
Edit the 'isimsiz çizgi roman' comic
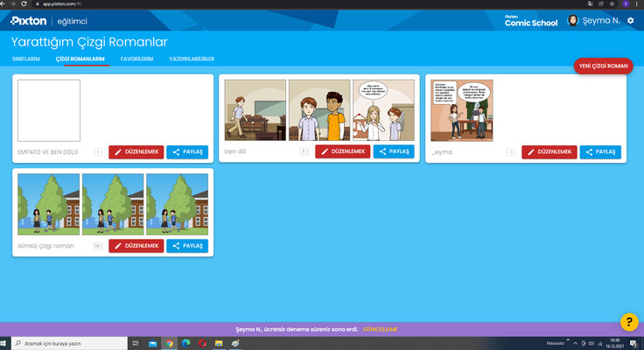point(135,246)
